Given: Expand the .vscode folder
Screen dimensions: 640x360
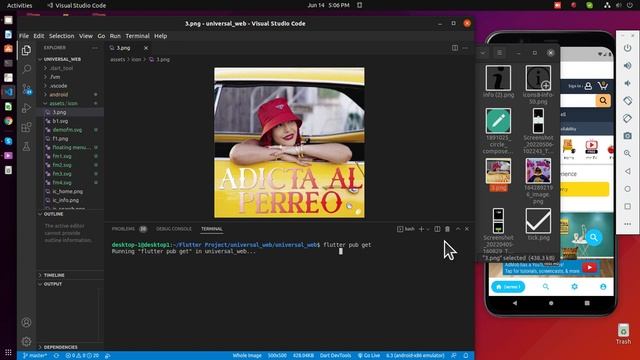Looking at the screenshot, I should click(x=58, y=86).
